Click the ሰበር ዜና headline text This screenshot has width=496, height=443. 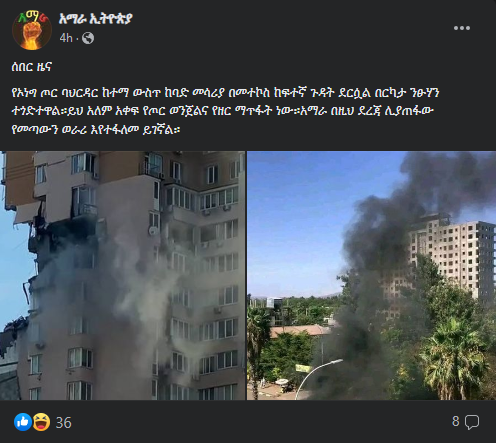click(x=31, y=67)
